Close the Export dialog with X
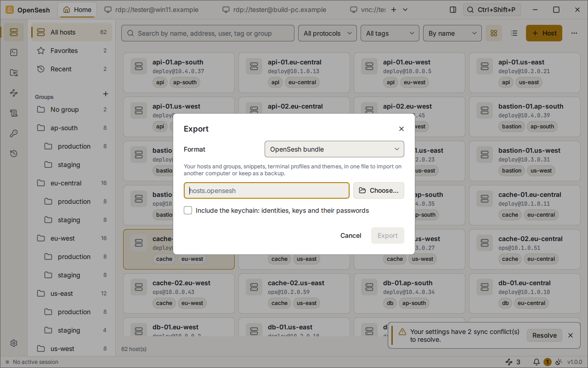This screenshot has height=368, width=588. pyautogui.click(x=401, y=129)
